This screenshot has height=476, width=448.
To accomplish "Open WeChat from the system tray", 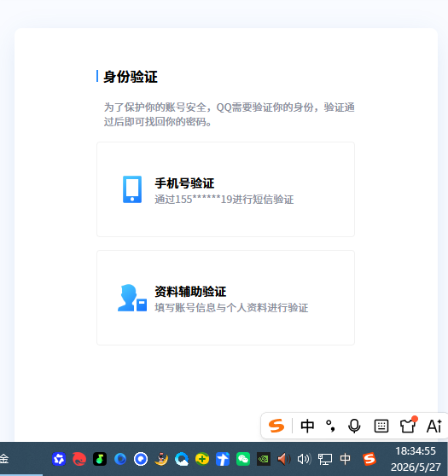I will point(243,459).
